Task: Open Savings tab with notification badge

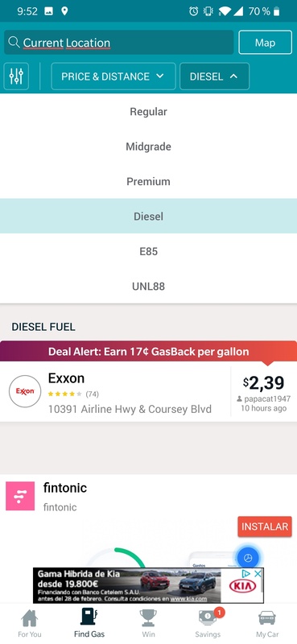Action: coord(208,623)
